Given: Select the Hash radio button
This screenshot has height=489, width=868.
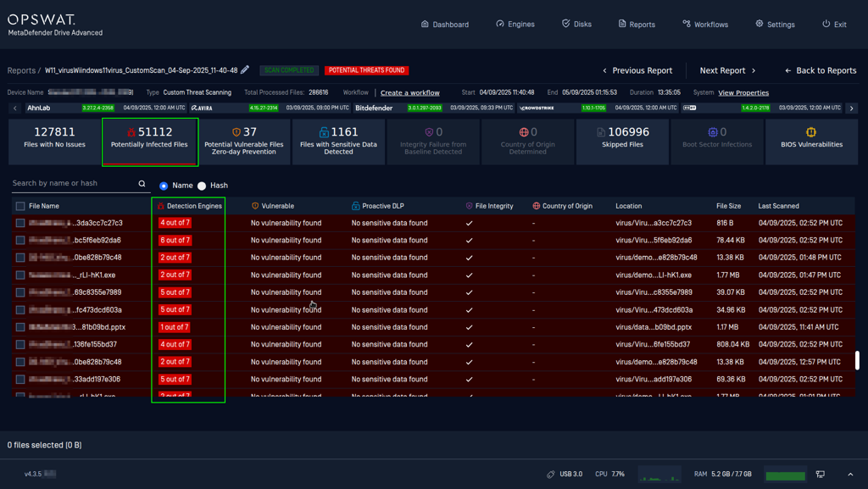Looking at the screenshot, I should (202, 186).
